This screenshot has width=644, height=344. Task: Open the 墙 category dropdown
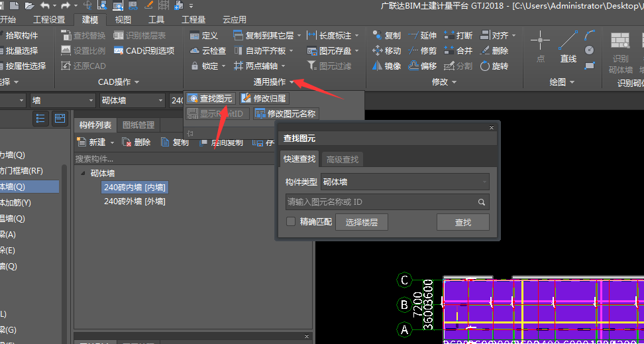click(x=63, y=101)
